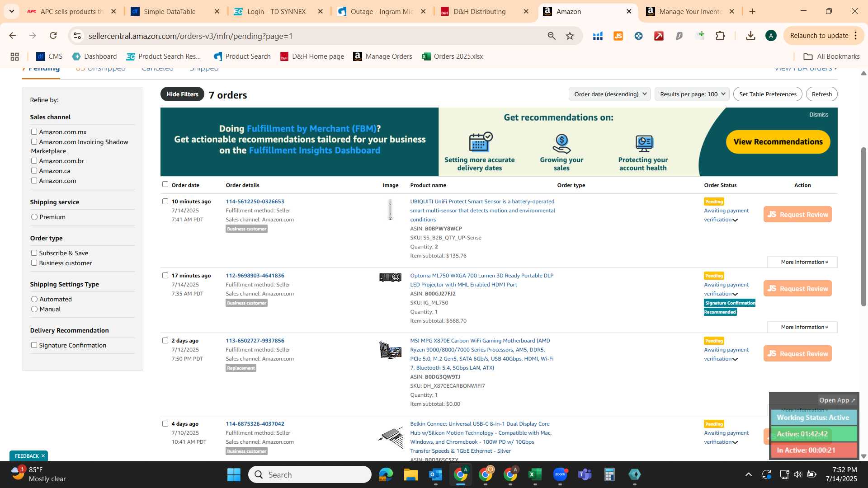Open Zoom from the taskbar
Image resolution: width=868 pixels, height=488 pixels.
click(x=560, y=474)
